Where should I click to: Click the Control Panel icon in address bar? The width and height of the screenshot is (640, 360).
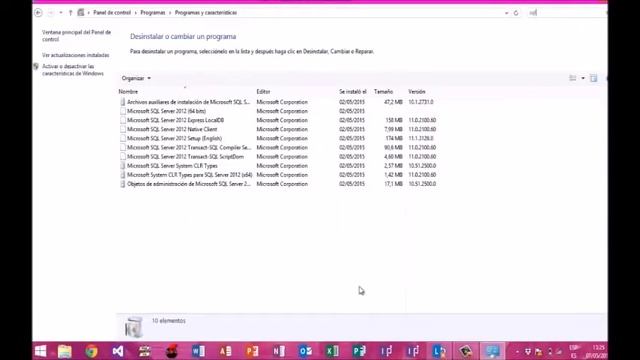[81, 13]
